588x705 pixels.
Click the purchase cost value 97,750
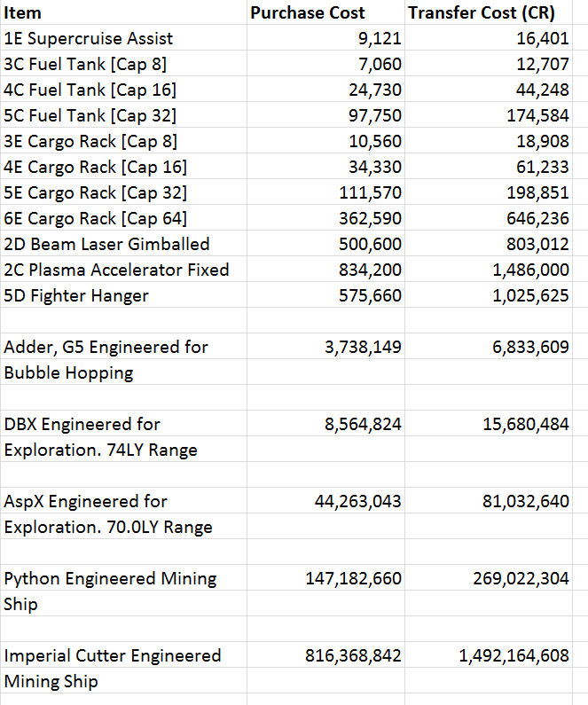click(x=374, y=115)
